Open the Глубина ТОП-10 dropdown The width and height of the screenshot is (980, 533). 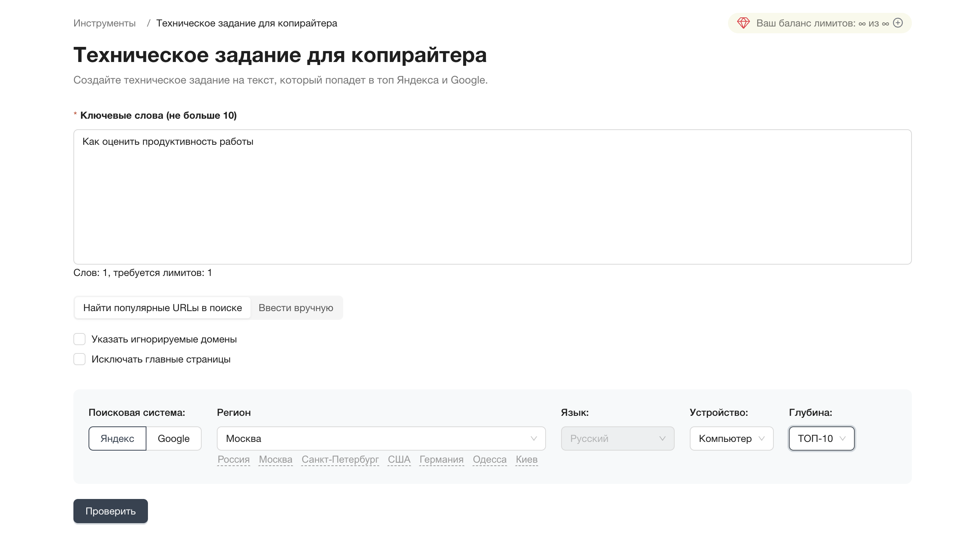click(x=821, y=438)
